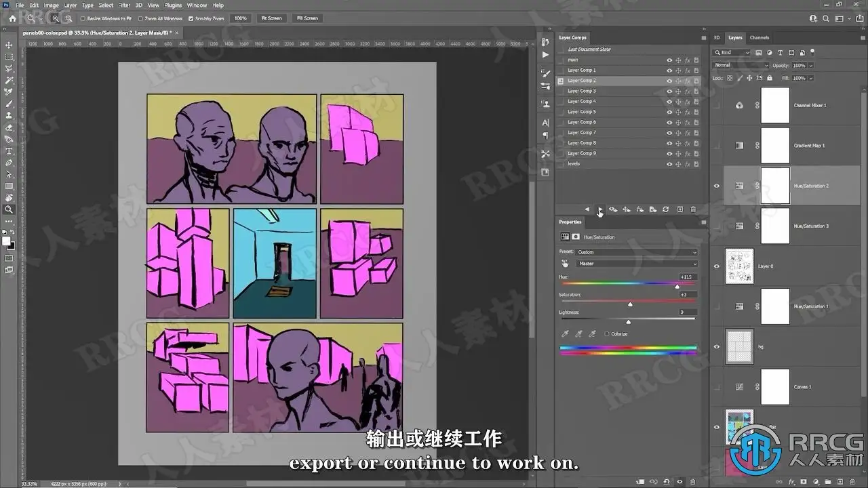This screenshot has height=488, width=868.
Task: Open the layer Fill dropdown arrow
Action: tap(811, 78)
